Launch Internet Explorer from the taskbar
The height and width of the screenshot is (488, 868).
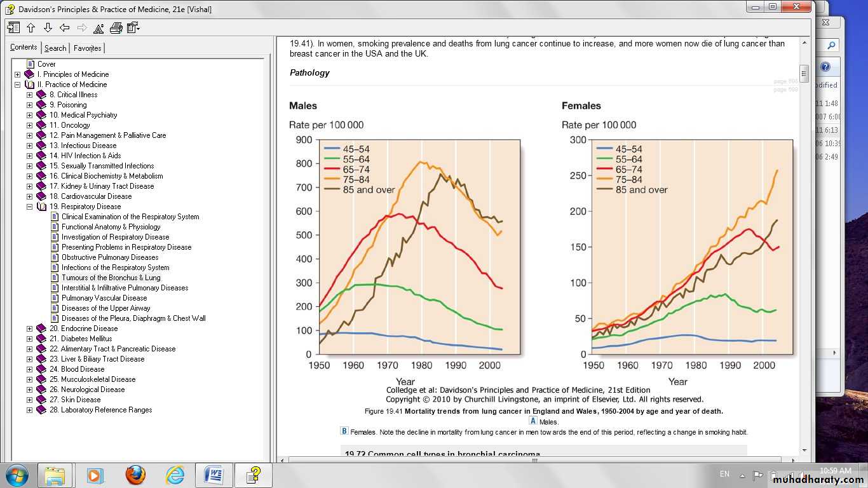[x=175, y=475]
